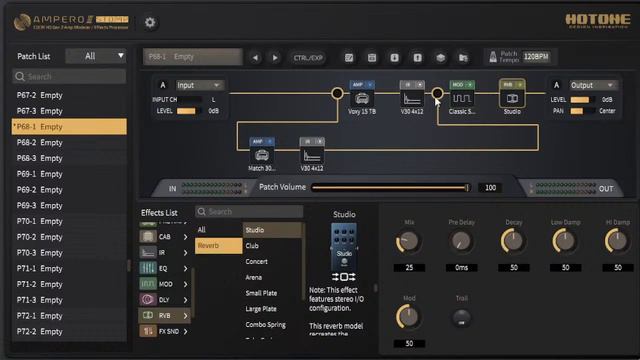Image resolution: width=640 pixels, height=360 pixels.
Task: Choose the Concert reverb model
Action: tap(272, 262)
